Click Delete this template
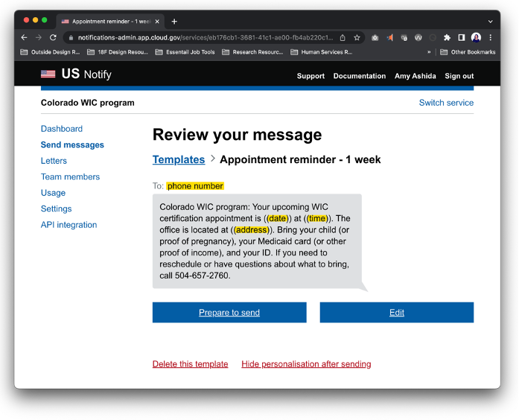The width and height of the screenshot is (519, 420). (191, 364)
